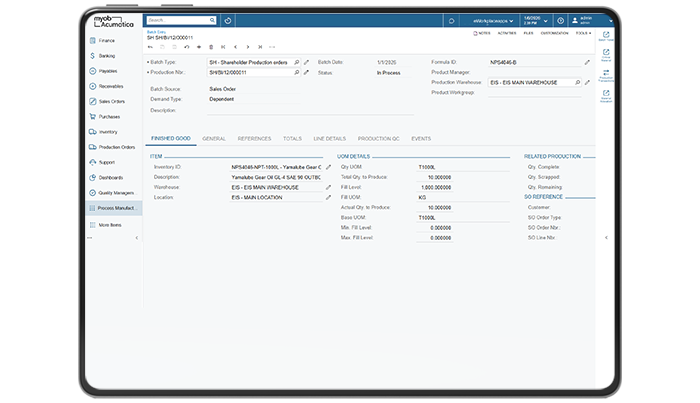This screenshot has height=403, width=700.
Task: Click the undo/cancel toolbar icon
Action: (x=187, y=47)
